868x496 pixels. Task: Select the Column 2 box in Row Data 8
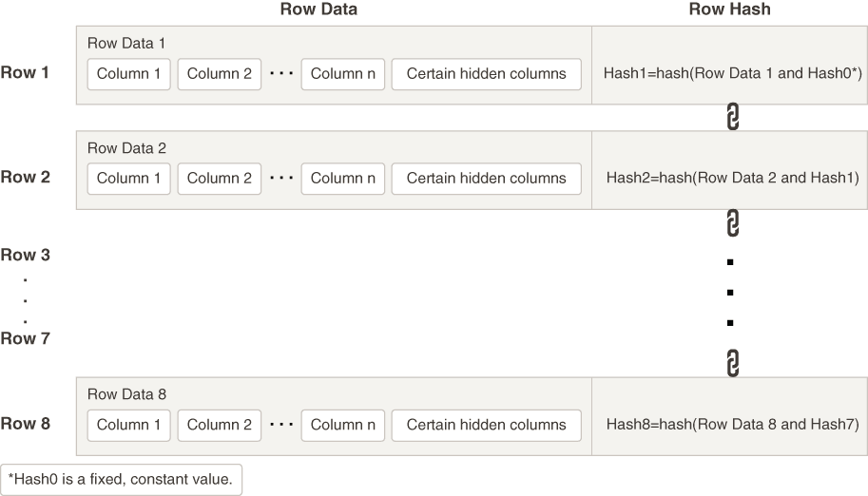pyautogui.click(x=220, y=425)
